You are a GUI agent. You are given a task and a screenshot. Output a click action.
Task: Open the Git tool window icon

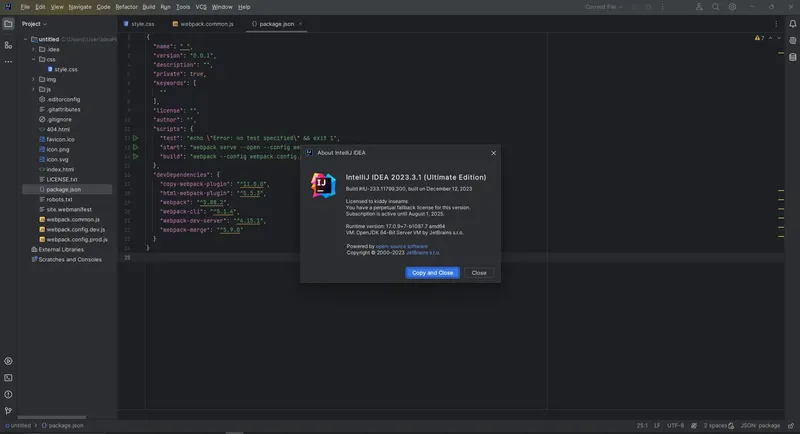[8, 411]
